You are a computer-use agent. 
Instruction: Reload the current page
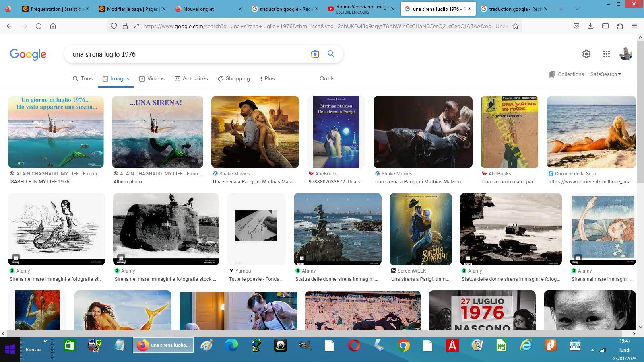[39, 26]
